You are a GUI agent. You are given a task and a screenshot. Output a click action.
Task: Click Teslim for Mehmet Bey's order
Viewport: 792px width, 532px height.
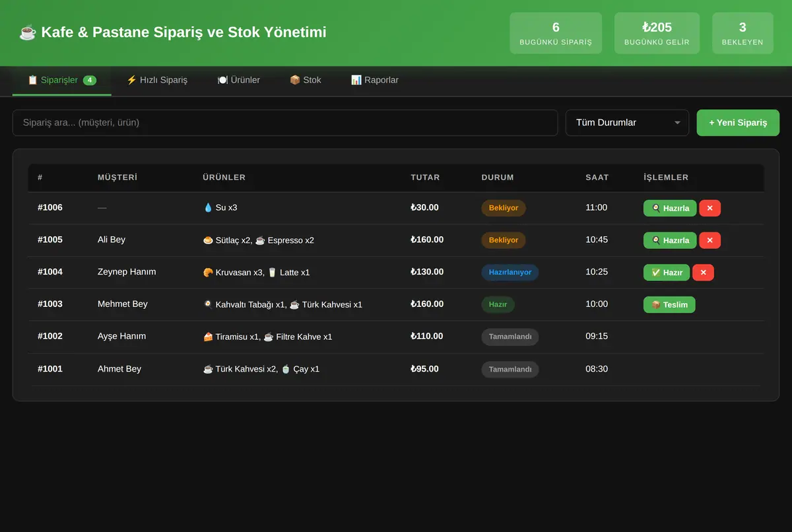pos(669,304)
